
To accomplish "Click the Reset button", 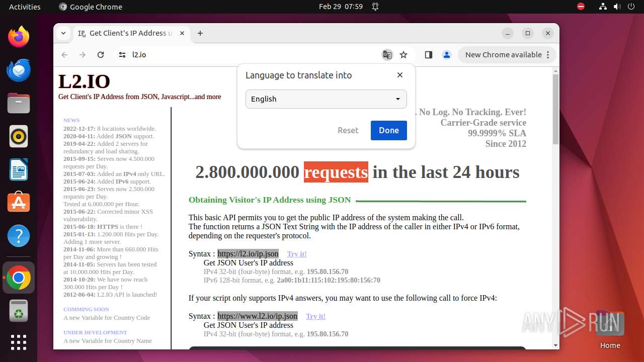I will (x=348, y=130).
